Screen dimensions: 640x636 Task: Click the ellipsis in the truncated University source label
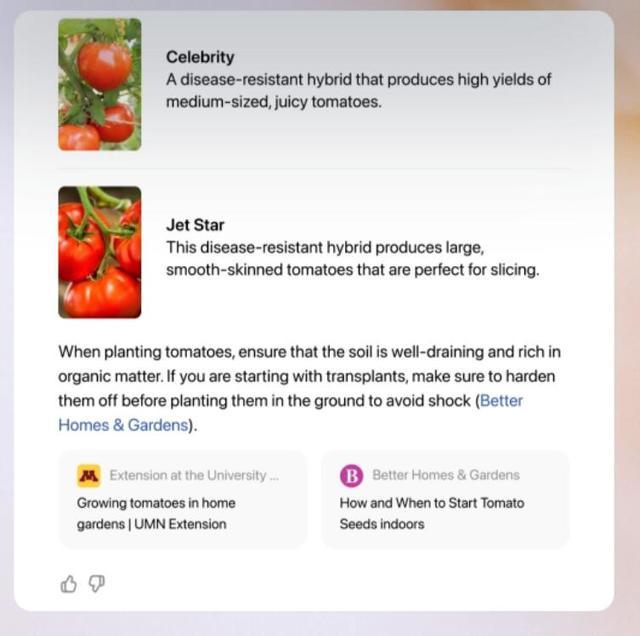pyautogui.click(x=274, y=475)
